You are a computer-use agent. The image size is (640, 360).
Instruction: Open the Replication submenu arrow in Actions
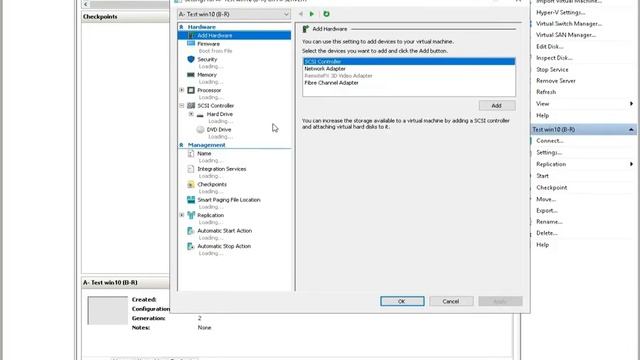(631, 164)
